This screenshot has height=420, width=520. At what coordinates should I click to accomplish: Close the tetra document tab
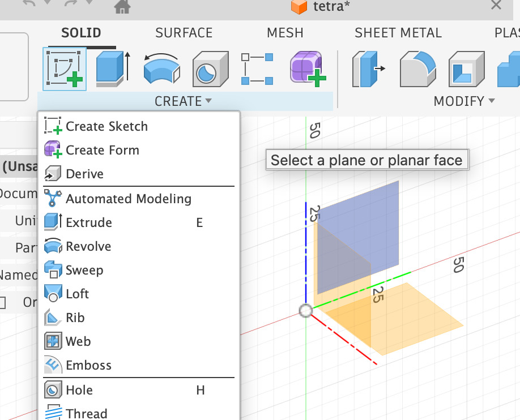point(496,5)
